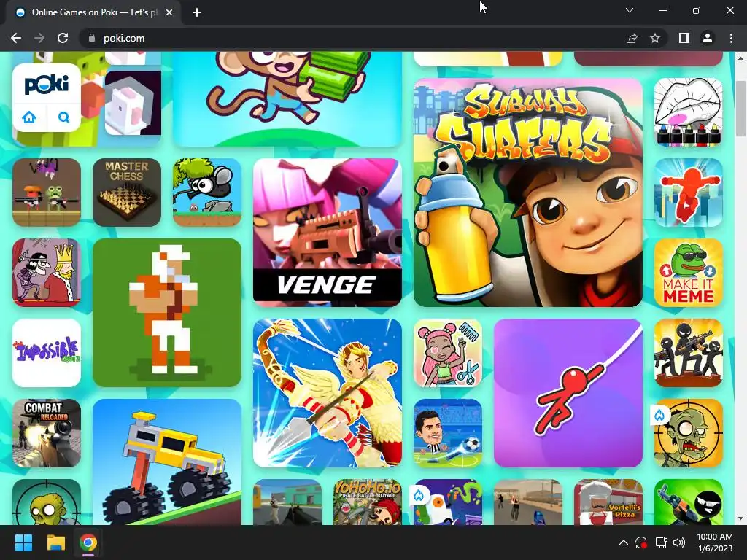Close the Poki browser tab
Screen dimensions: 747x560
coord(169,12)
